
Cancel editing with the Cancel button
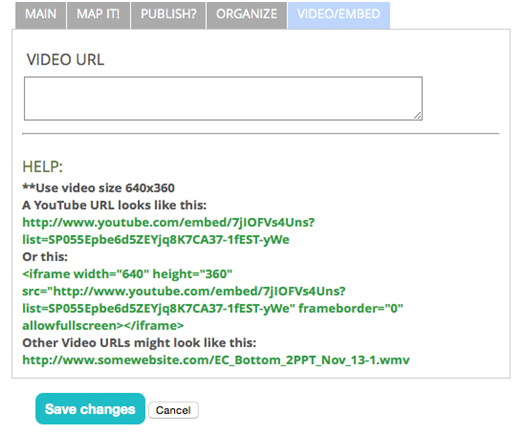click(173, 410)
